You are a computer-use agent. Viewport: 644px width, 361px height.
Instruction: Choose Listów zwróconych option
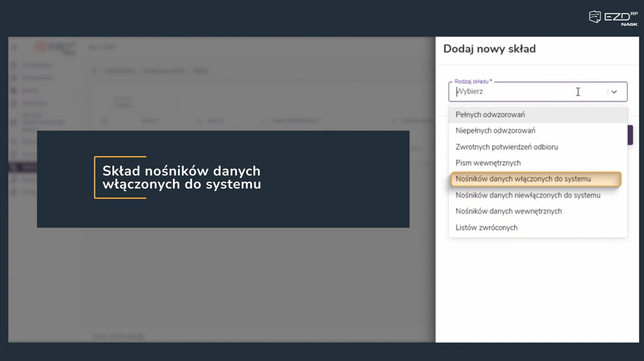(x=538, y=228)
